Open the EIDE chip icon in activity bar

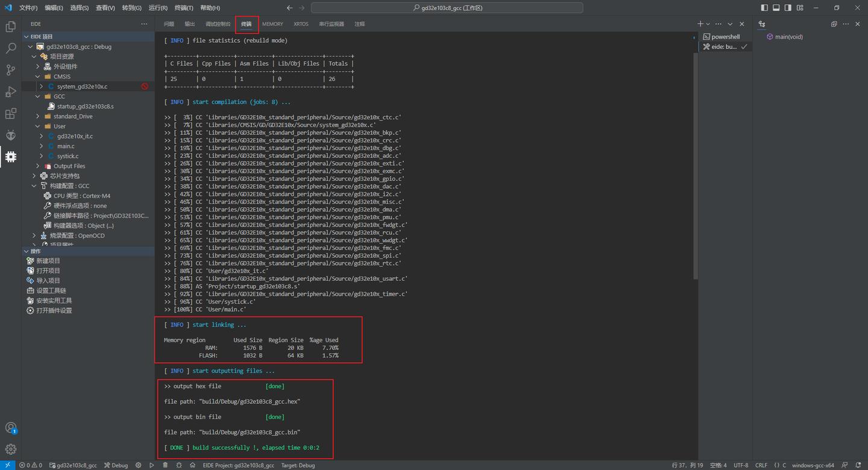(10, 157)
